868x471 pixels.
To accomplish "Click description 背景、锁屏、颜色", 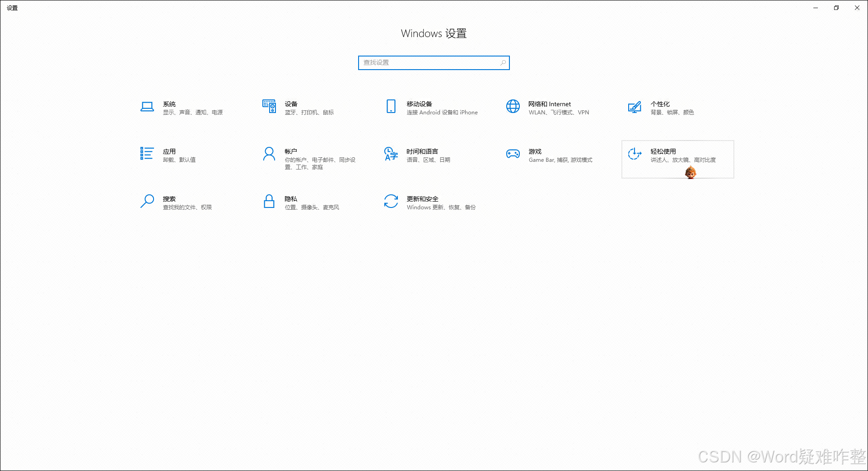I will 672,113.
